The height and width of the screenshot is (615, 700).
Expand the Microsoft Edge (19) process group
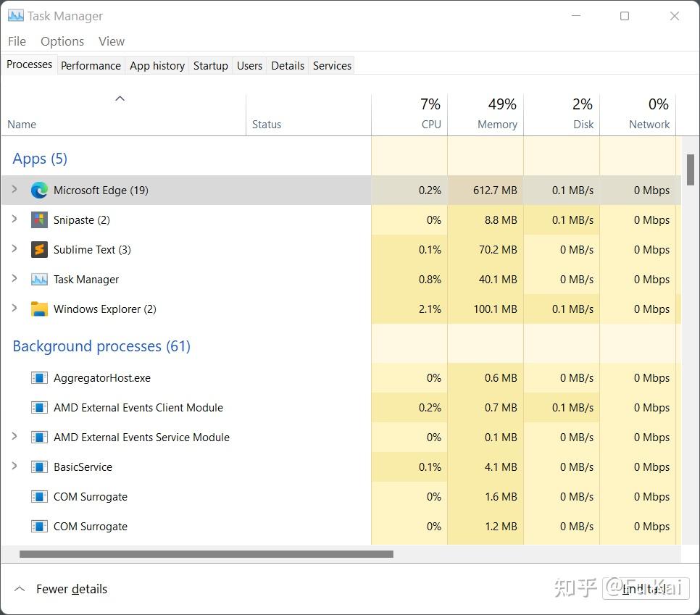pos(14,189)
